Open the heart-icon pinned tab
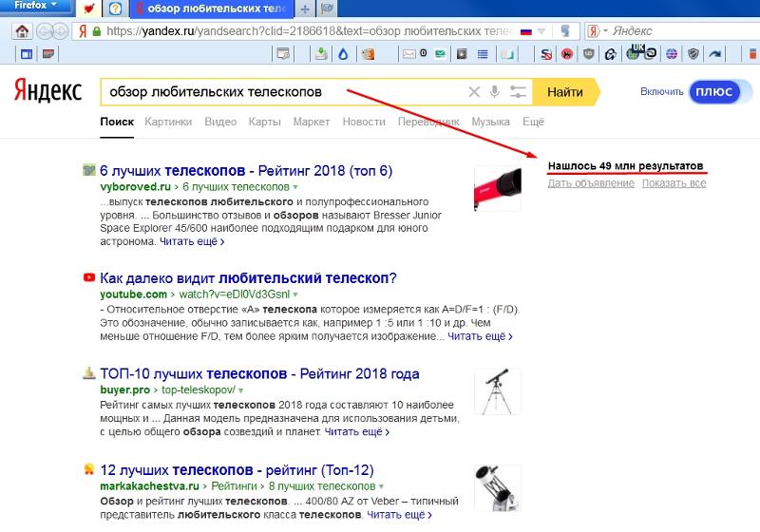The width and height of the screenshot is (760, 532). pos(89,9)
